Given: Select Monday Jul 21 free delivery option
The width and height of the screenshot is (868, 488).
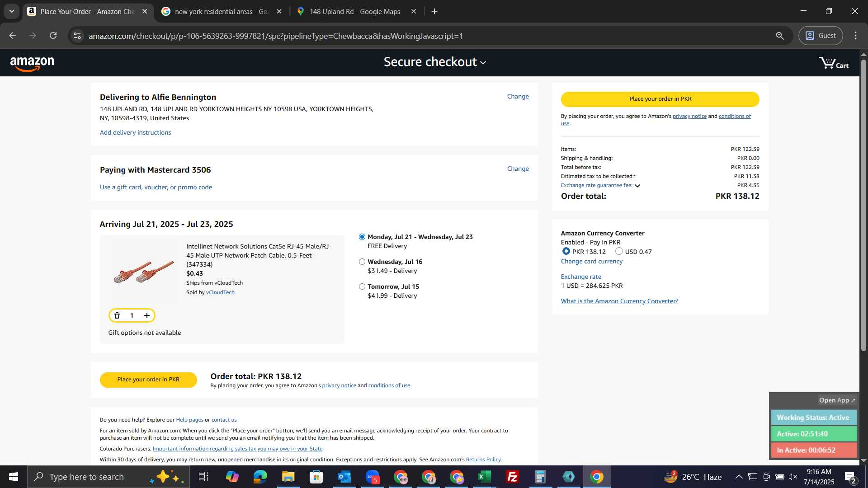Looking at the screenshot, I should tap(362, 237).
